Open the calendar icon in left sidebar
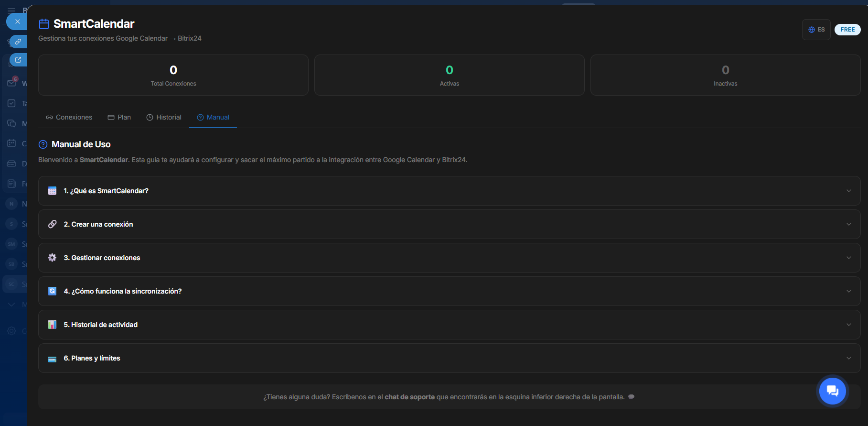 (11, 143)
